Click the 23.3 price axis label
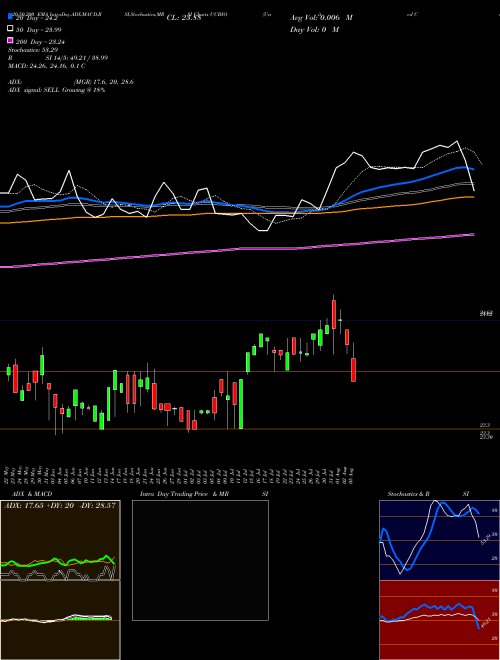The width and height of the screenshot is (500, 660). (x=484, y=426)
